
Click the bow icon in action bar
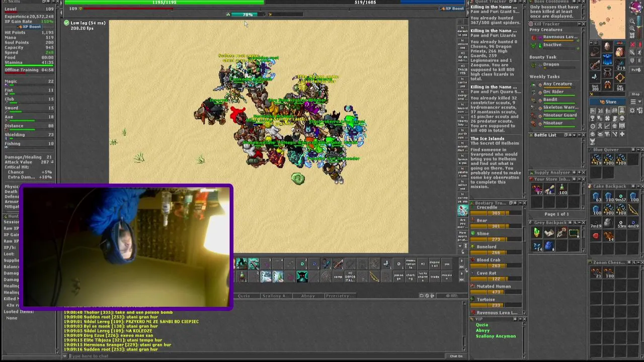(374, 277)
